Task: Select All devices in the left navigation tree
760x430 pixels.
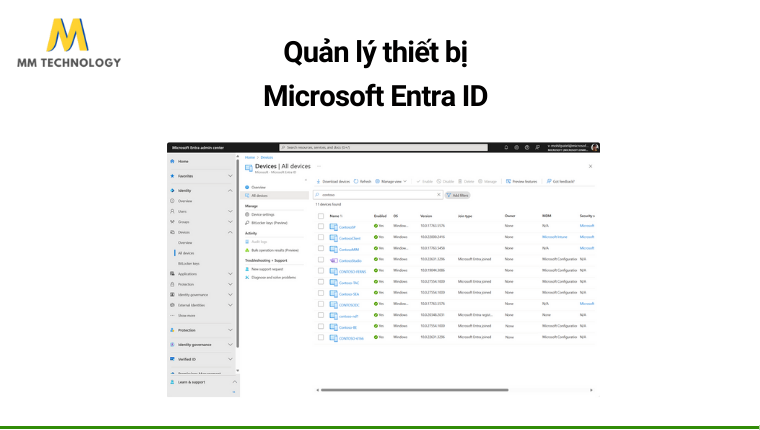Action: pos(186,254)
